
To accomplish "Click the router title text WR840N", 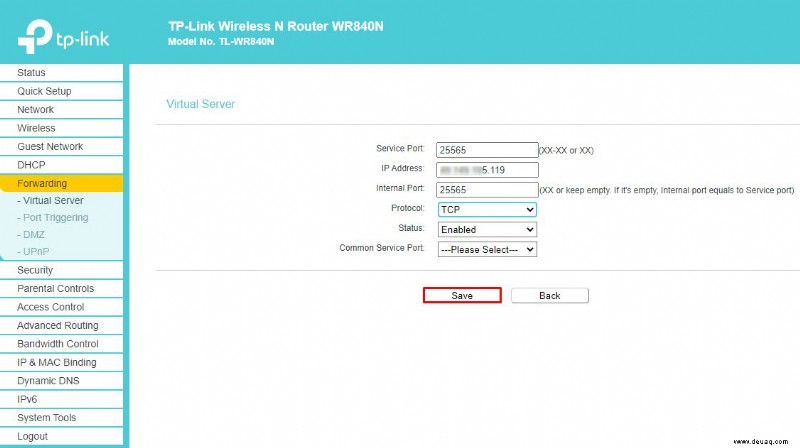I will pyautogui.click(x=276, y=27).
